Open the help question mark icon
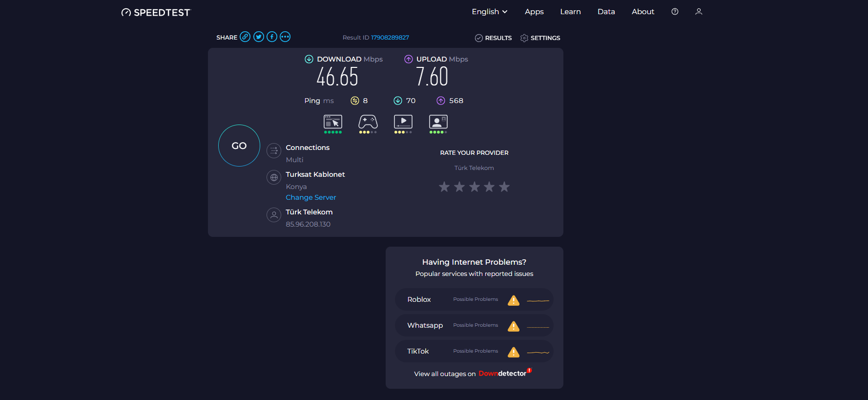This screenshot has width=868, height=400. [675, 12]
